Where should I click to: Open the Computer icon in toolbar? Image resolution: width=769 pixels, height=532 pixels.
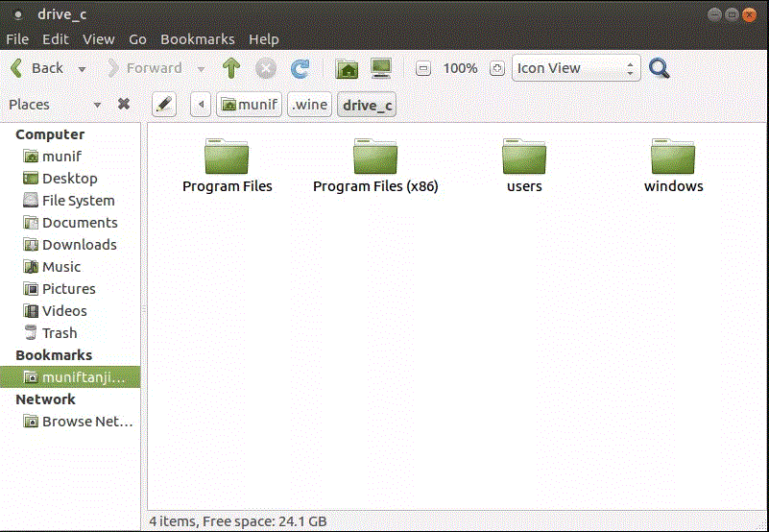[381, 68]
